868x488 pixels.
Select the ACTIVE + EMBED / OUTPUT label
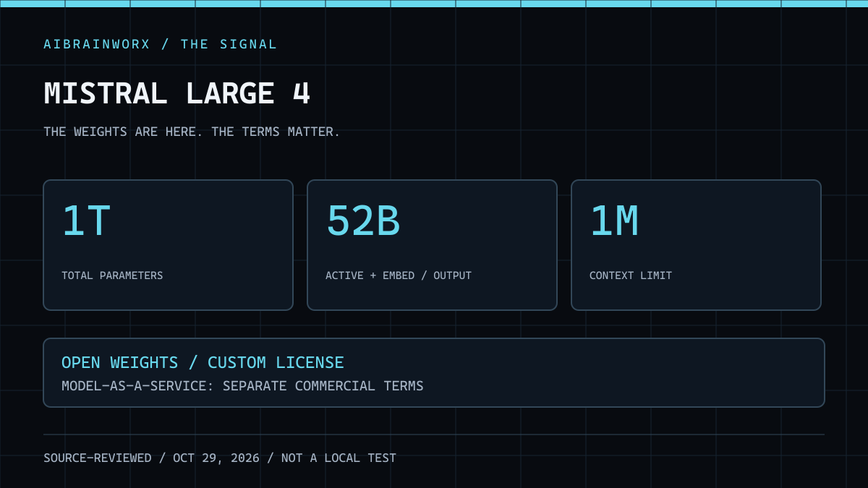pos(399,275)
